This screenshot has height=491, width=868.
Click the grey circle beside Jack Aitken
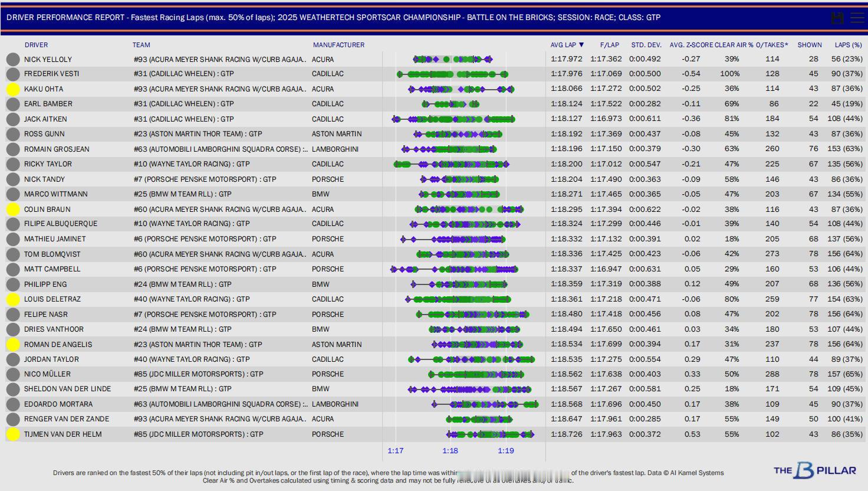[x=13, y=119]
